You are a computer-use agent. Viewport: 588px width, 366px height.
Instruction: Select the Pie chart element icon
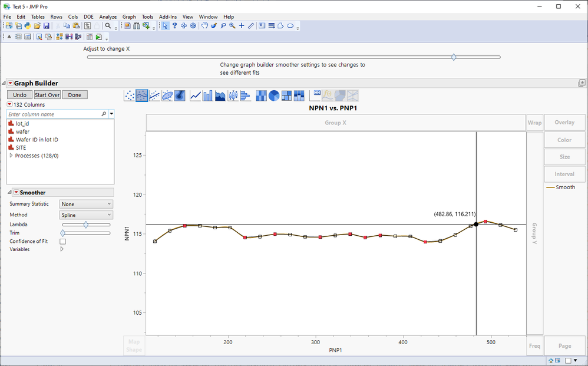click(274, 95)
